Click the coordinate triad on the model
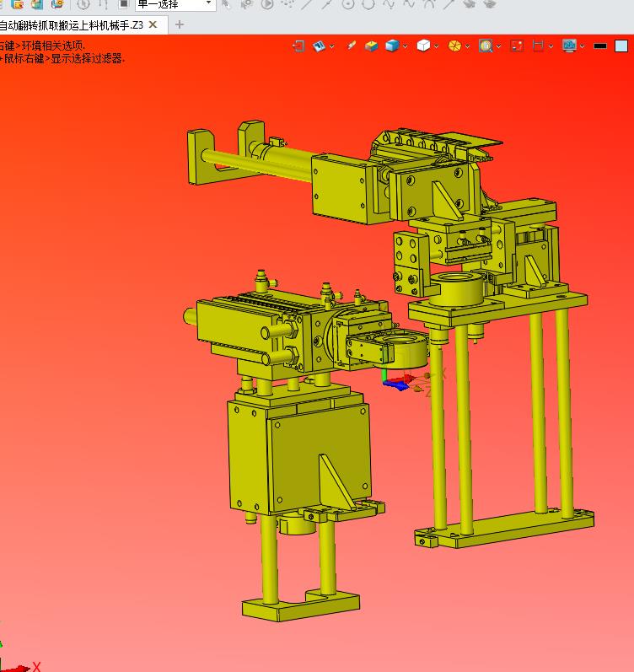This screenshot has height=672, width=634. pos(403,380)
